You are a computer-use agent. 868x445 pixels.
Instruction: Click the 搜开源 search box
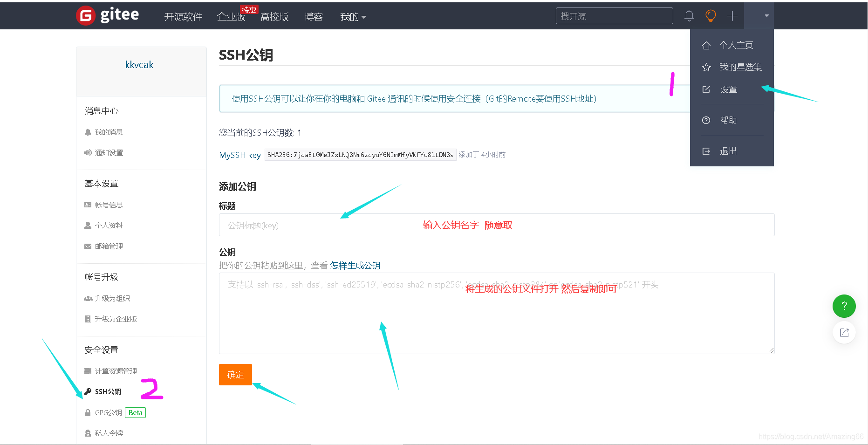point(614,16)
